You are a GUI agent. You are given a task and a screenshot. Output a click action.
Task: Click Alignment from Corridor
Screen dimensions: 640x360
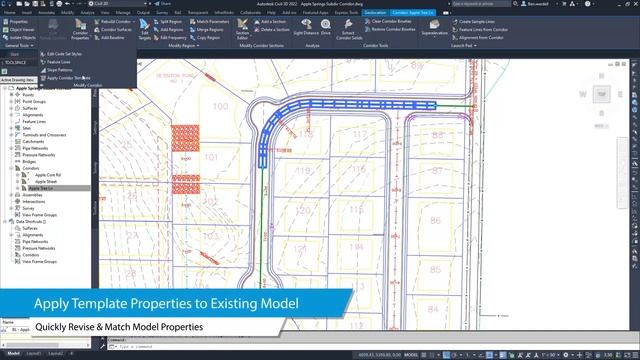click(478, 38)
